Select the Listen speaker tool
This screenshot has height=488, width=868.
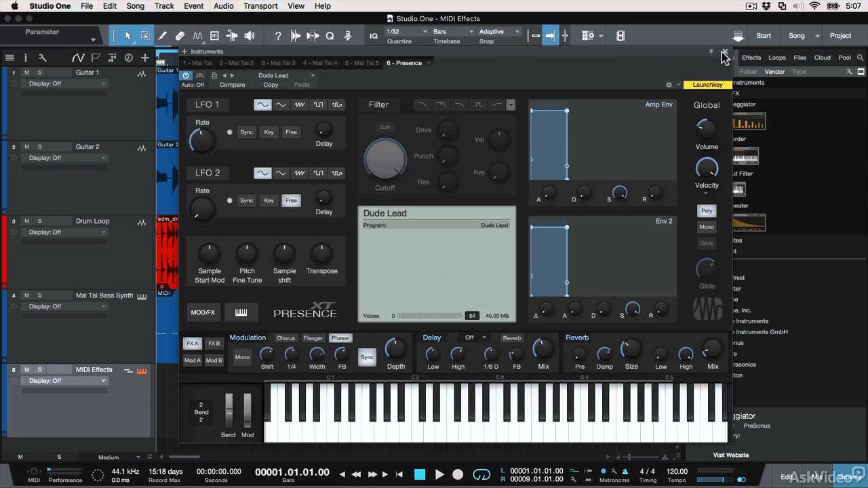(x=250, y=36)
